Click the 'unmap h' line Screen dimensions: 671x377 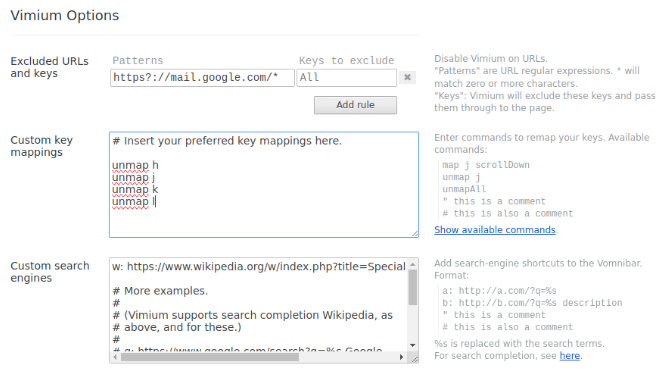coord(135,165)
